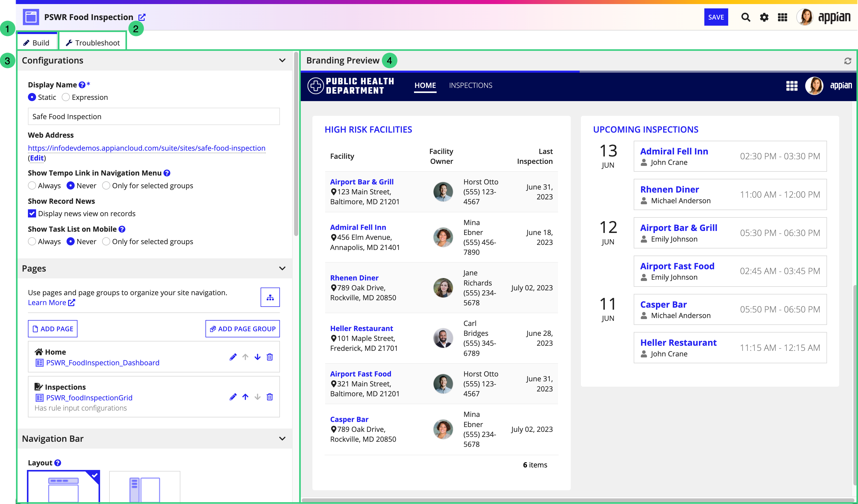This screenshot has height=504, width=858.
Task: Refresh the Branding Preview
Action: [848, 61]
